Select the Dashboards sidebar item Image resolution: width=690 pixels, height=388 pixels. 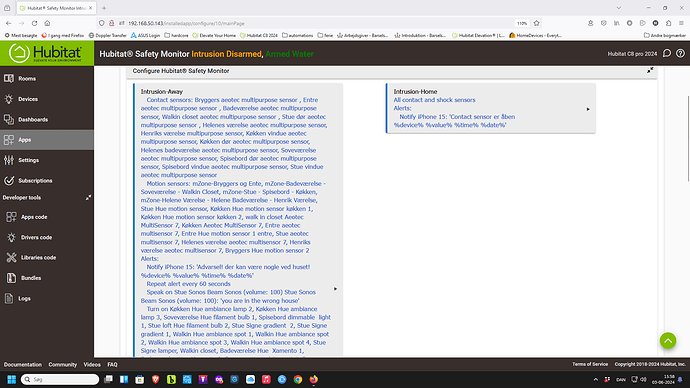click(47, 119)
